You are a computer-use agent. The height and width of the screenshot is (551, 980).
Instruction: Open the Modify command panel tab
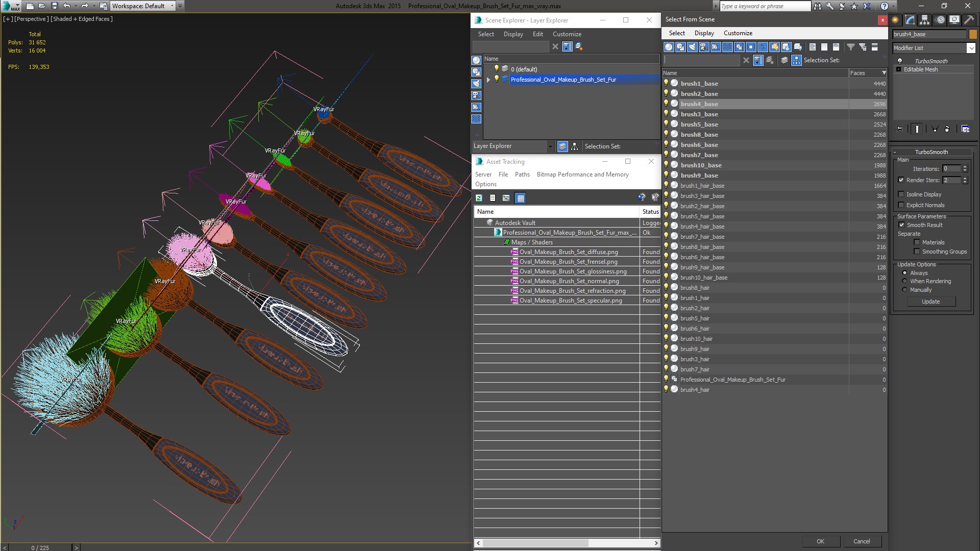click(x=910, y=20)
